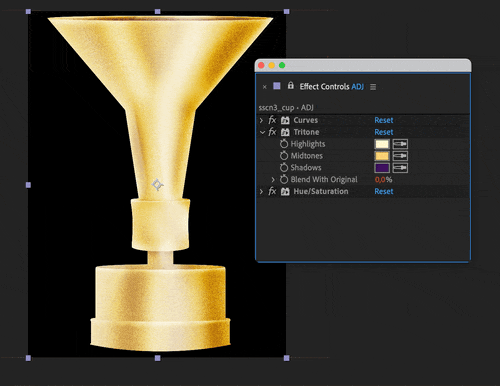The image size is (500, 386).
Task: Expand the Blend With Original property
Action: (x=273, y=180)
